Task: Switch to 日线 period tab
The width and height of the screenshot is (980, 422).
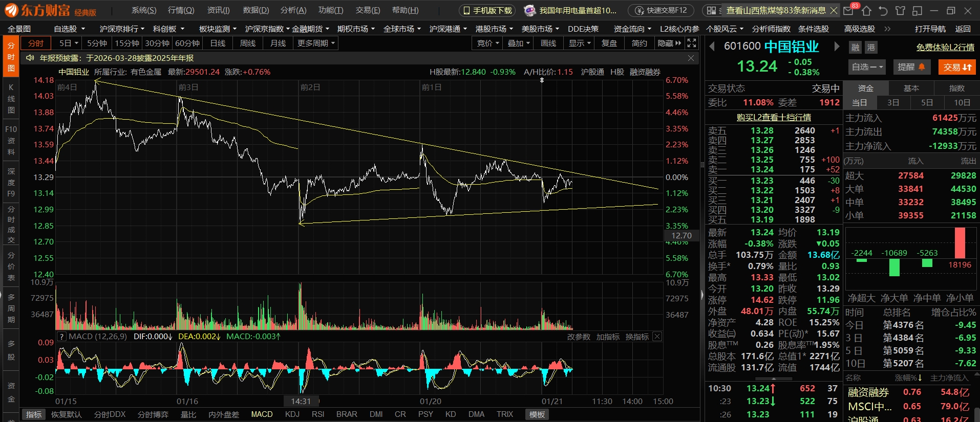Action: [218, 43]
